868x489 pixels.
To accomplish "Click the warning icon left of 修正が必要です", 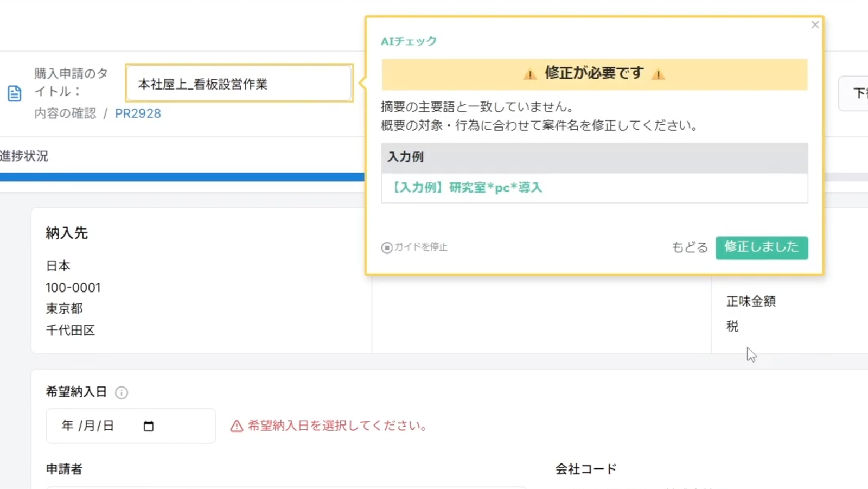I will [x=529, y=74].
